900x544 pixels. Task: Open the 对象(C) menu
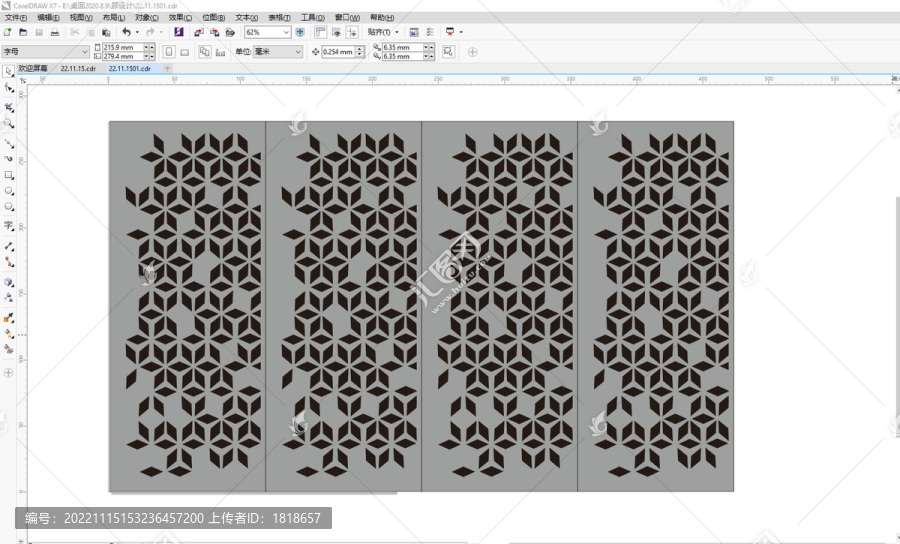[147, 18]
